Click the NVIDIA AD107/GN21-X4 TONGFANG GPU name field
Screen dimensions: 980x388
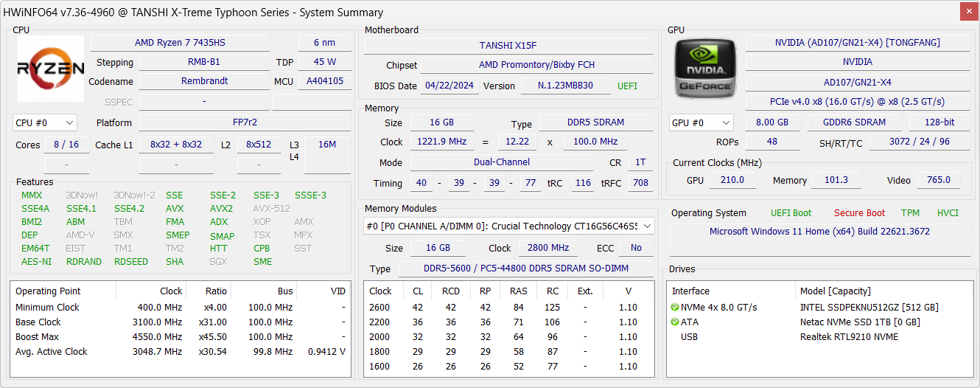(x=857, y=43)
